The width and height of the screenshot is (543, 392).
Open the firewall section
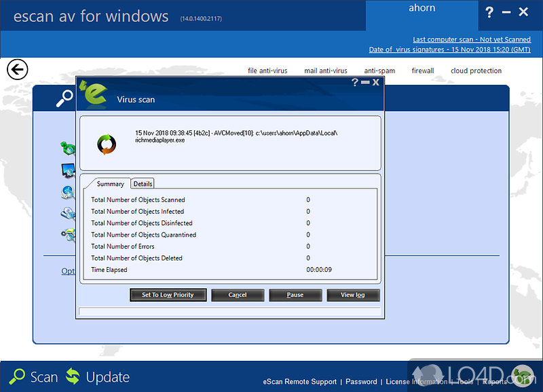(x=423, y=71)
